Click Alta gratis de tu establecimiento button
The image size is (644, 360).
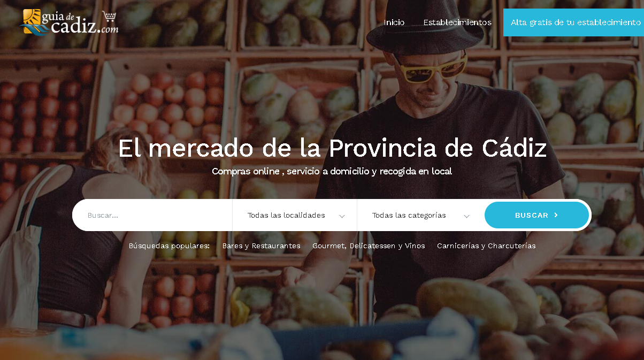[x=573, y=22]
